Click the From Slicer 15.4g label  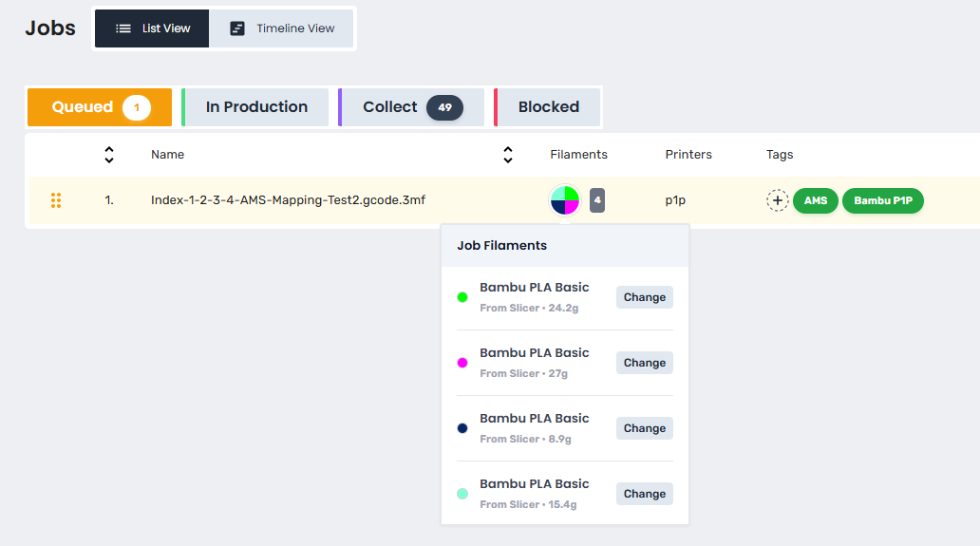(528, 505)
